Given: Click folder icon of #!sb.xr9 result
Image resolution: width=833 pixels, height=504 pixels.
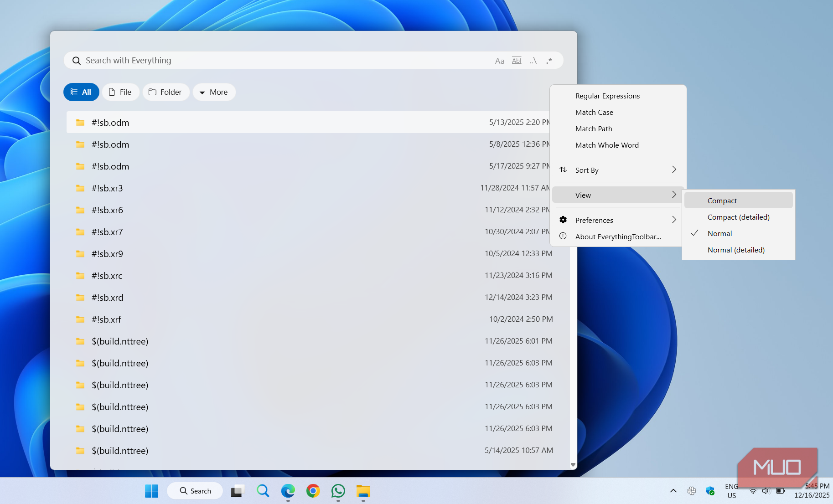Looking at the screenshot, I should point(80,253).
